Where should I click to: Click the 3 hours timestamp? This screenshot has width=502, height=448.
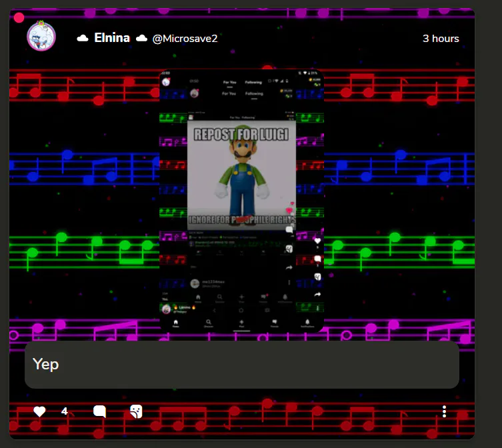[x=441, y=39]
